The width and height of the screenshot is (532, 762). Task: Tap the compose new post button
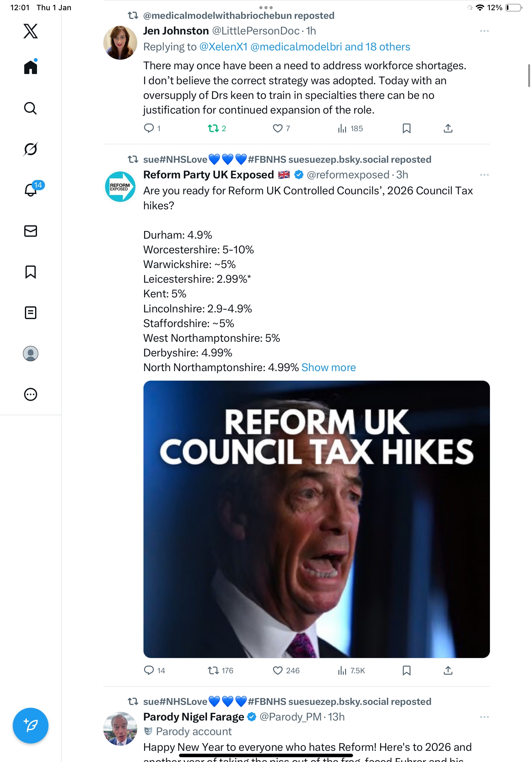tap(31, 726)
